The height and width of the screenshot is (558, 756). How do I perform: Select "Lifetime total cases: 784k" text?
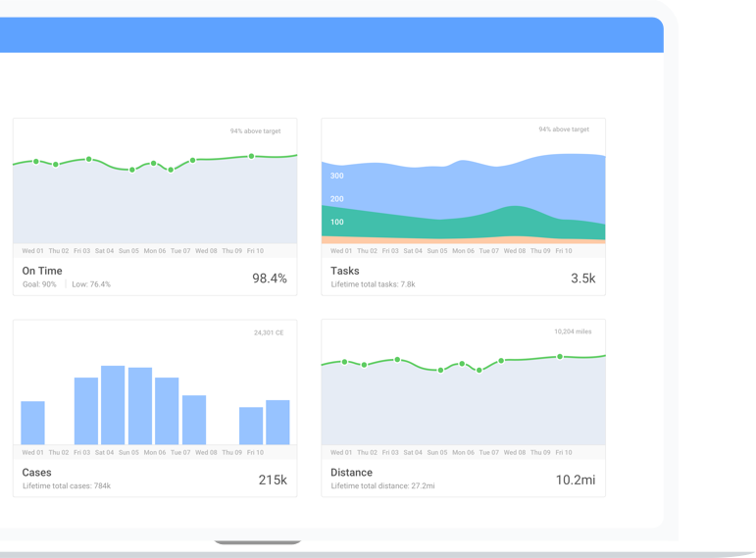point(67,486)
